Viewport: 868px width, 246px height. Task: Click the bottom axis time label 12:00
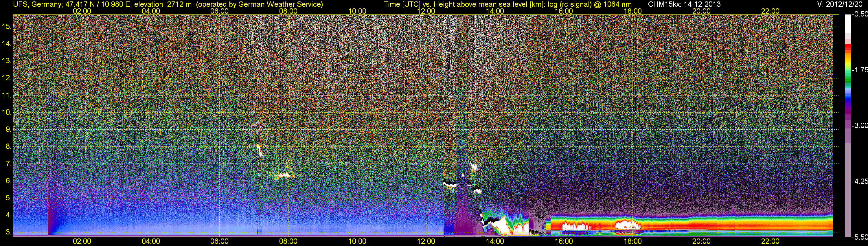[426, 241]
